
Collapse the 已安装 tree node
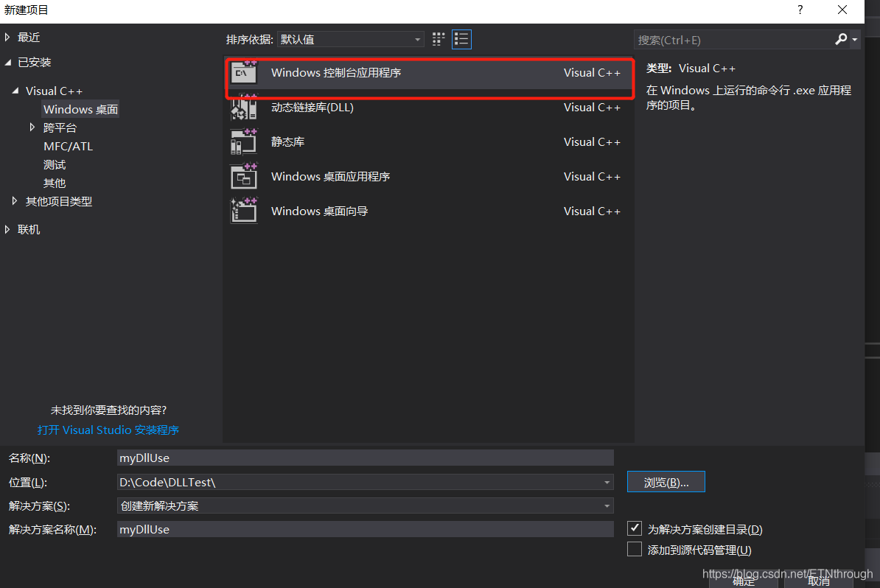(8, 63)
